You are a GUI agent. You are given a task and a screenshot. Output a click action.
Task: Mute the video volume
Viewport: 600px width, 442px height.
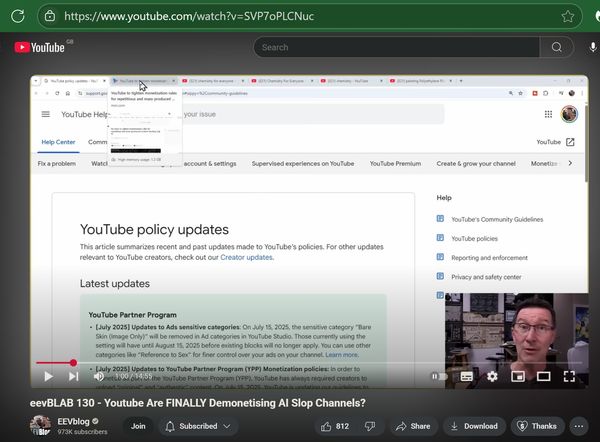(98, 377)
